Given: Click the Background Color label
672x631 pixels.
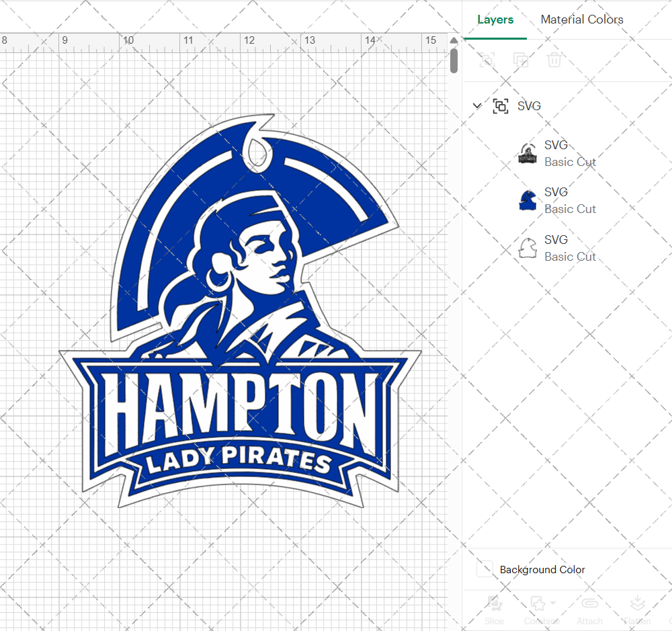Looking at the screenshot, I should [542, 570].
